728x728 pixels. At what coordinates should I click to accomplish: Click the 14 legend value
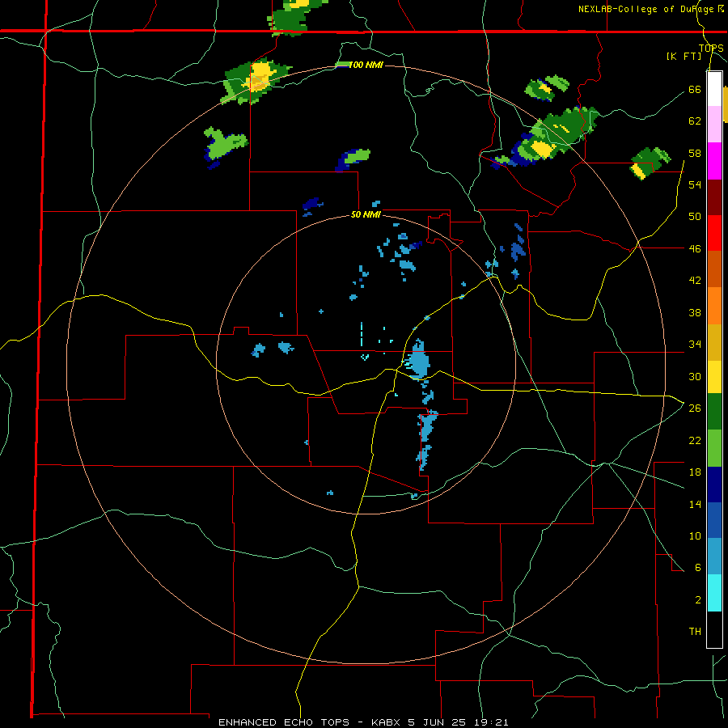pyautogui.click(x=695, y=504)
